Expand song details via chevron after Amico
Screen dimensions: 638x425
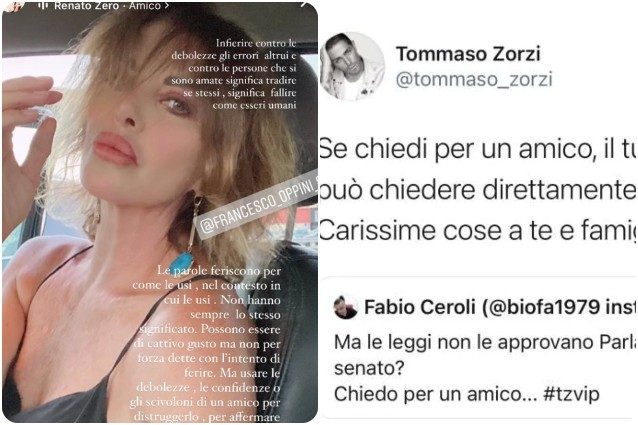pyautogui.click(x=166, y=6)
